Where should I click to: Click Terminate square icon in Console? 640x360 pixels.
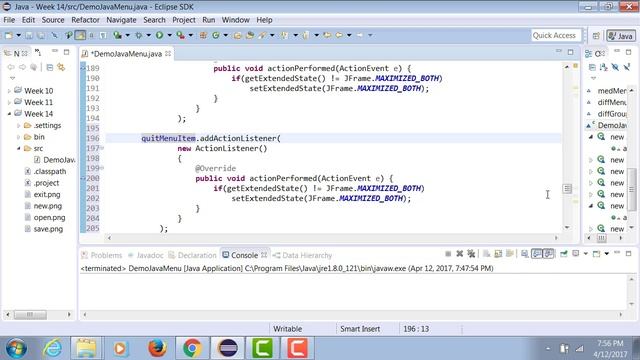pos(448,254)
